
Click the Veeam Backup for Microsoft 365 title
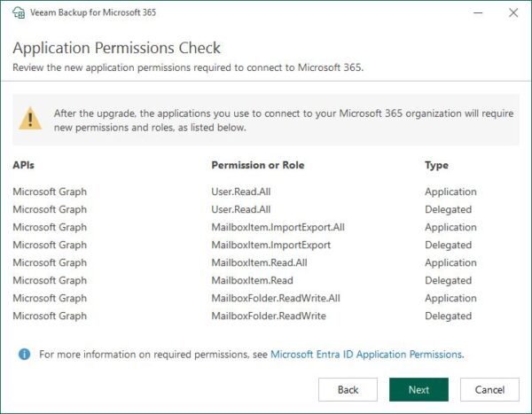[x=93, y=12]
